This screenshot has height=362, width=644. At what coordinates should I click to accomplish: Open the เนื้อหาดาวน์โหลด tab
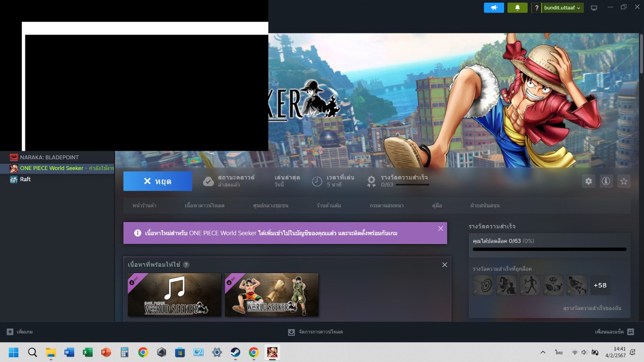(x=204, y=206)
